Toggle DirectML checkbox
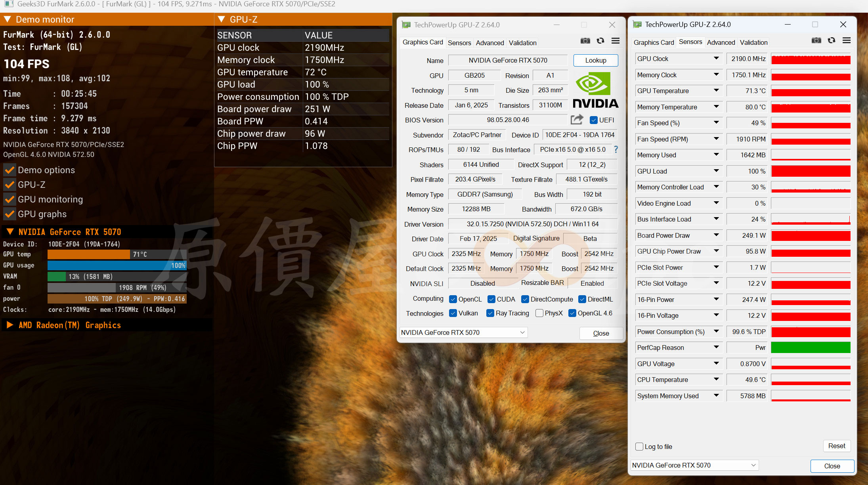The image size is (868, 485). [582, 299]
